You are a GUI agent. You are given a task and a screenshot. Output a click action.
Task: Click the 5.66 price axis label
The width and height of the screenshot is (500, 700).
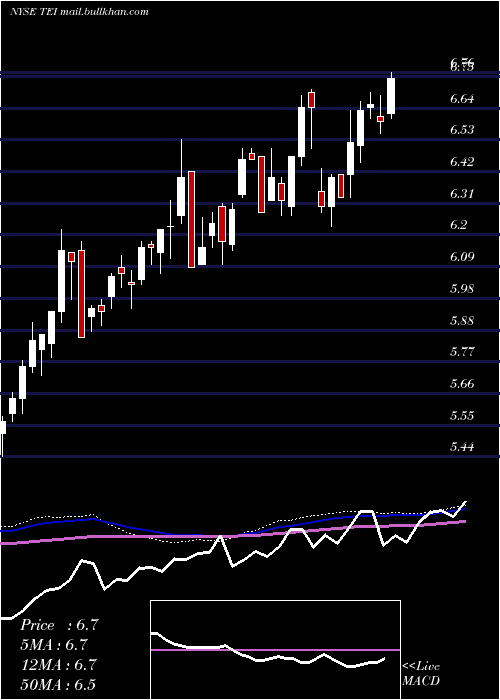462,383
